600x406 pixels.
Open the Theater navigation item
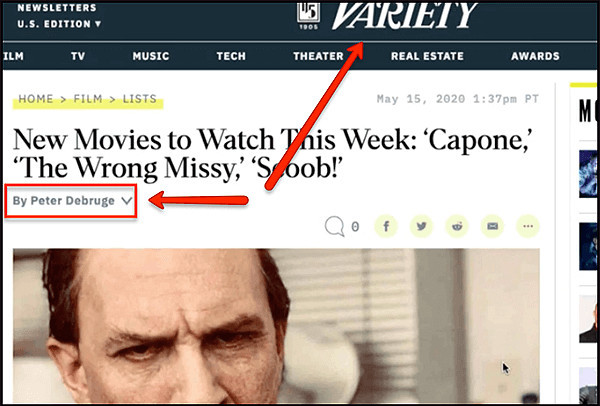(318, 56)
